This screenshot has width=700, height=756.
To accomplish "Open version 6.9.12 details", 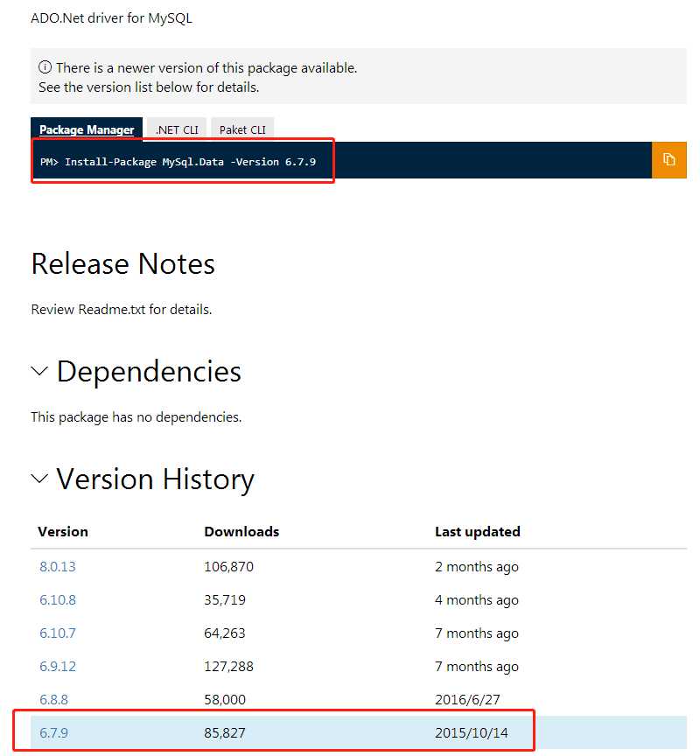I will 58,666.
